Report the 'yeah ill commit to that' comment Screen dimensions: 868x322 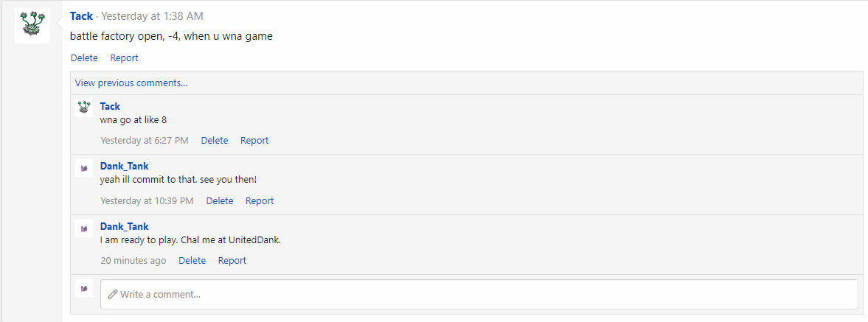pos(260,201)
